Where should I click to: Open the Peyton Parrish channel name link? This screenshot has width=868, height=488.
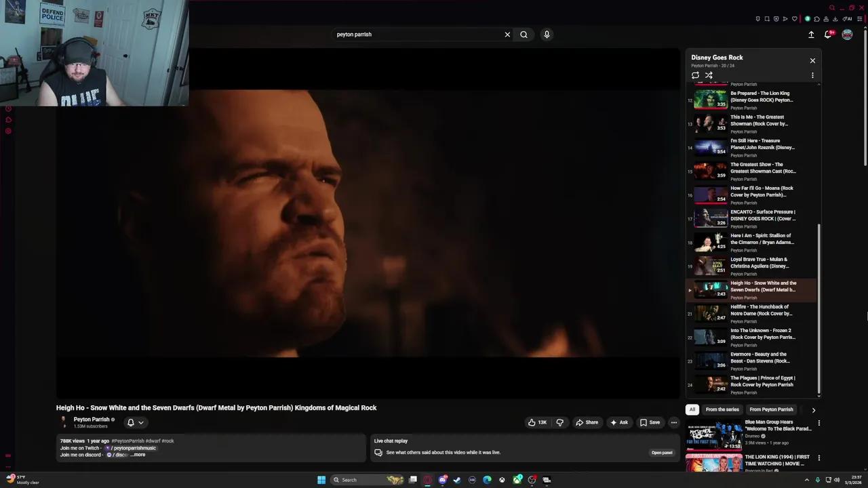coord(92,420)
